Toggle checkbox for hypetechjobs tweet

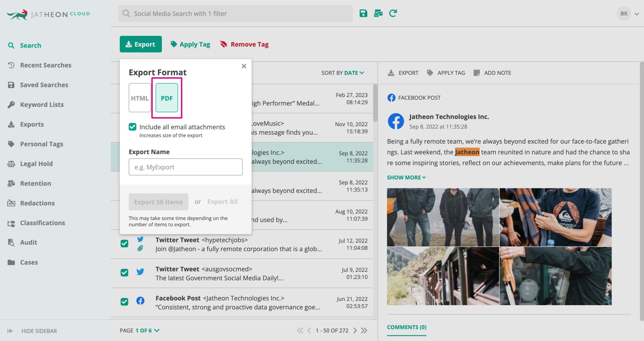pyautogui.click(x=125, y=244)
